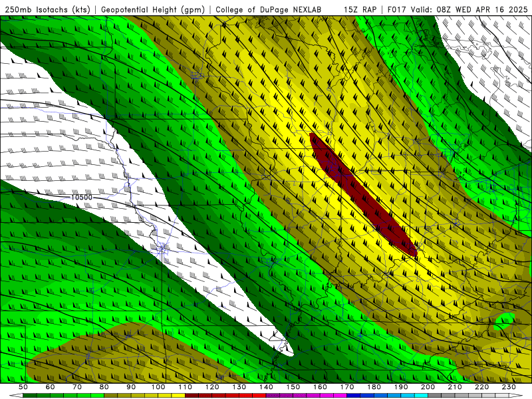
Task: Click the '250mb Isotachs (kts)' title text
Action: (48, 9)
